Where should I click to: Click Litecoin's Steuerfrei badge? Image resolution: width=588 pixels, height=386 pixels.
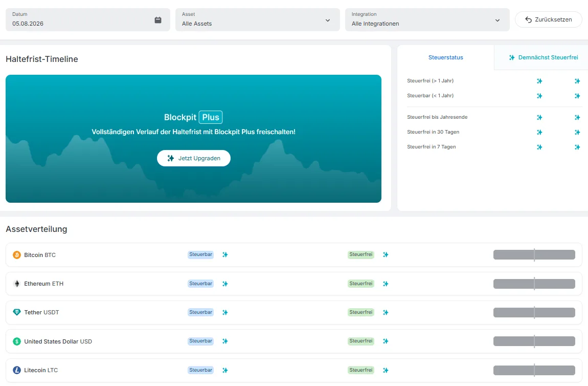(x=361, y=370)
